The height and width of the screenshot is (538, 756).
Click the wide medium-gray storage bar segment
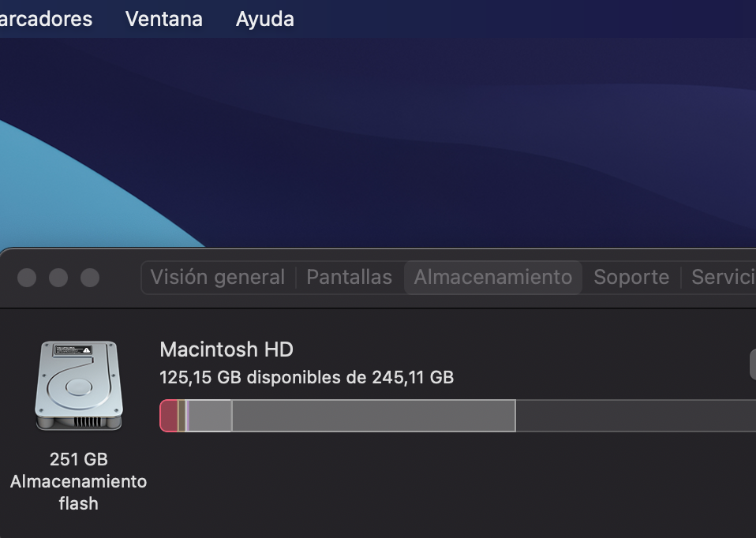373,416
